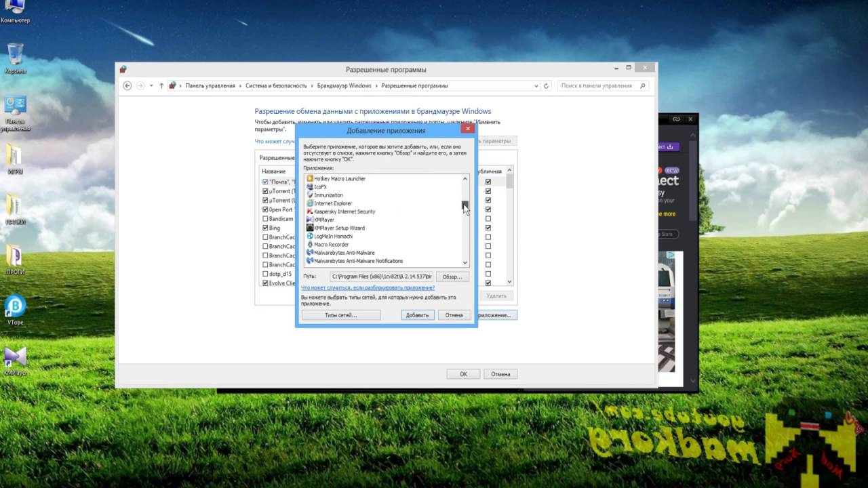Click down arrow of allowed programs list scrollbar
This screenshot has height=488, width=868.
tap(510, 282)
